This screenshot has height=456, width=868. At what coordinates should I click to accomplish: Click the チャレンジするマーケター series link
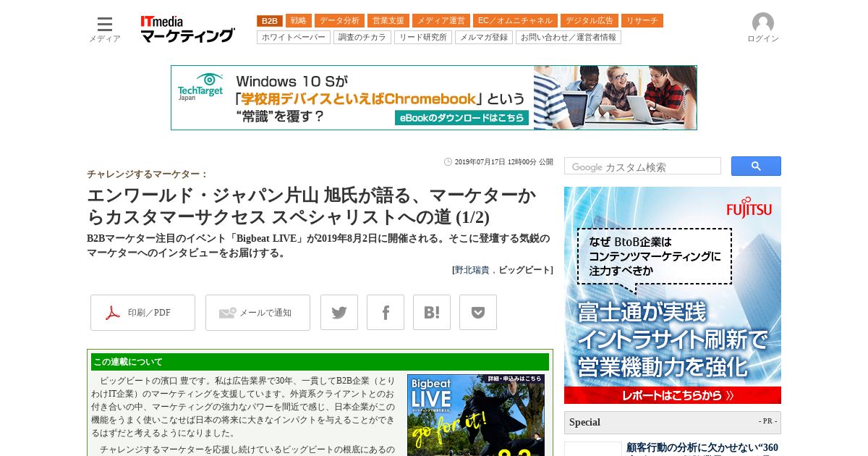tap(148, 174)
